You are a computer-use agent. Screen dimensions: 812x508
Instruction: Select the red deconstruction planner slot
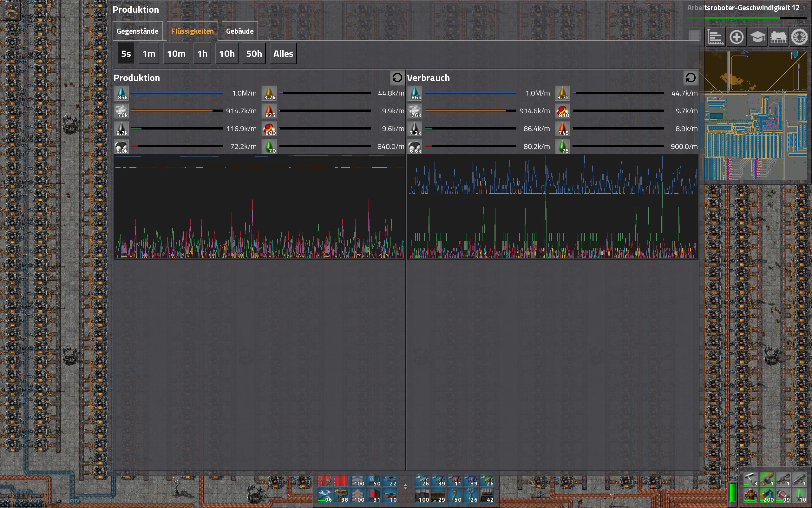click(341, 480)
